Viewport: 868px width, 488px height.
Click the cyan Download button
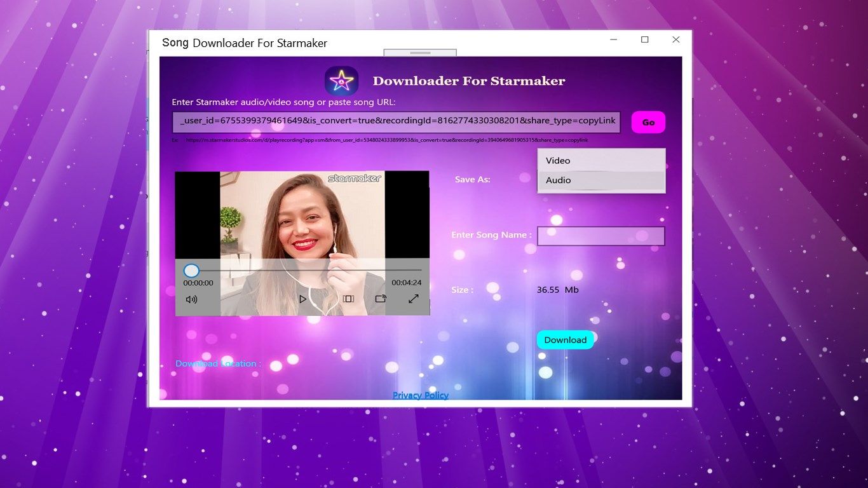(x=566, y=340)
